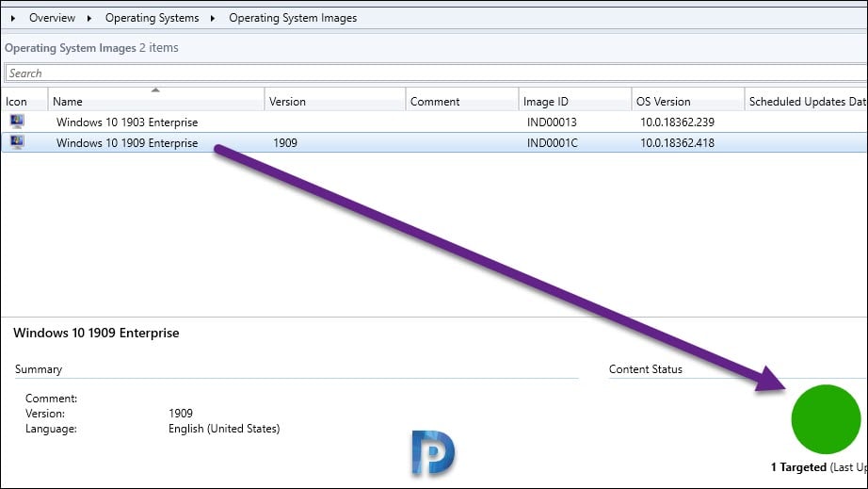Expand the arrow before Operating System Images breadcrumb
Viewport: 868px width, 489px height.
tap(213, 18)
